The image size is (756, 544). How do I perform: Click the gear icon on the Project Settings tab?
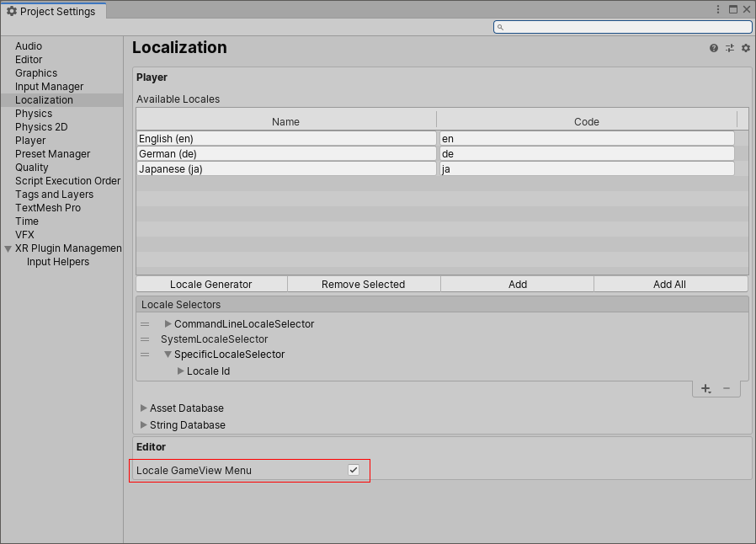12,12
